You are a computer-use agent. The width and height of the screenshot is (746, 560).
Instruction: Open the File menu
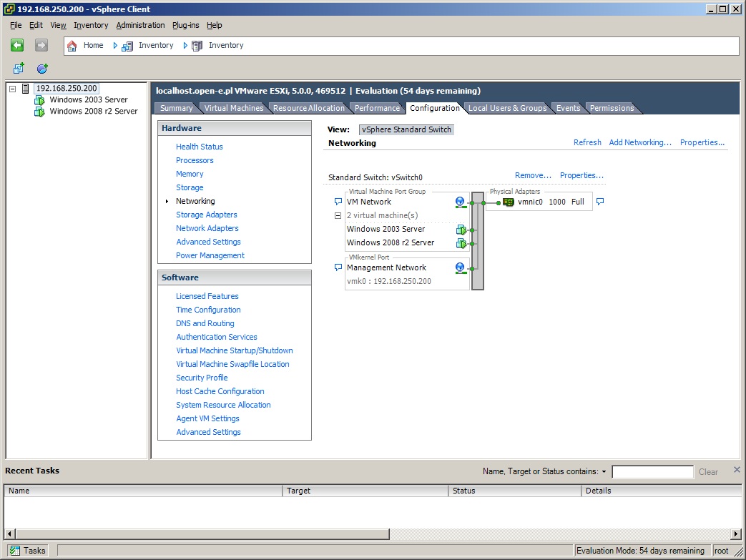coord(16,25)
